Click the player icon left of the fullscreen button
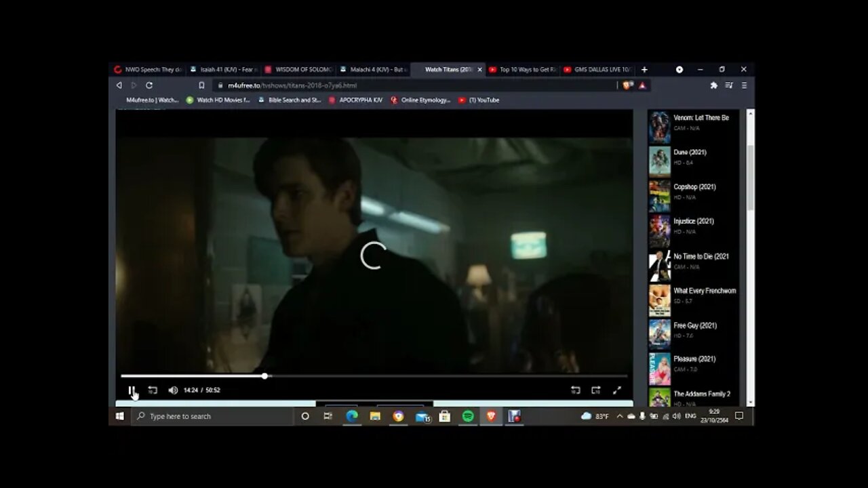 [x=596, y=390]
